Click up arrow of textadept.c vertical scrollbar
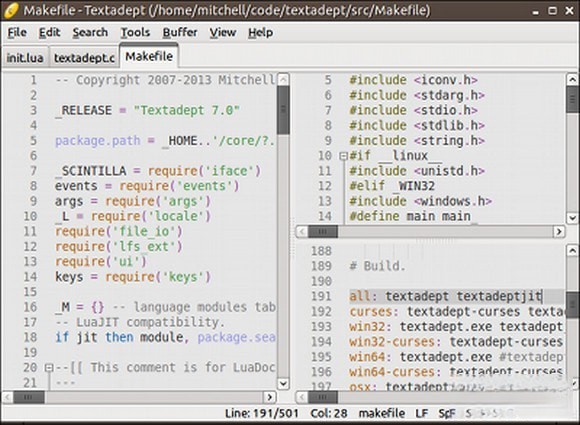Screen dimensions: 580x425 pyautogui.click(x=572, y=79)
